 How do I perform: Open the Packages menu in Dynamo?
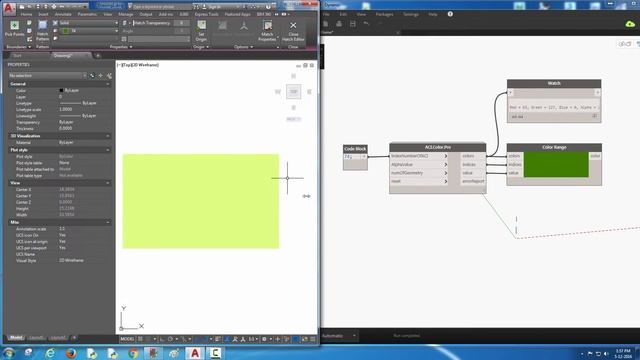pyautogui.click(x=384, y=14)
